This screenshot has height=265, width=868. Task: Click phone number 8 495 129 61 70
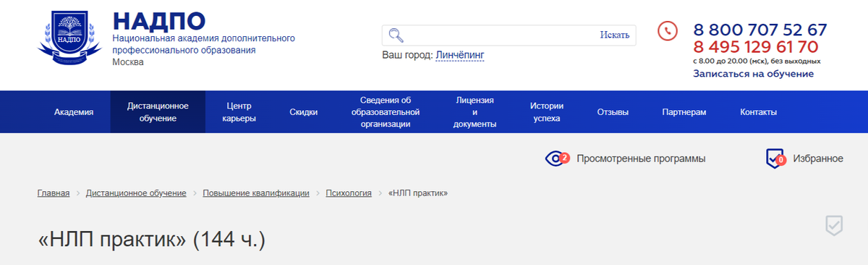(x=755, y=47)
